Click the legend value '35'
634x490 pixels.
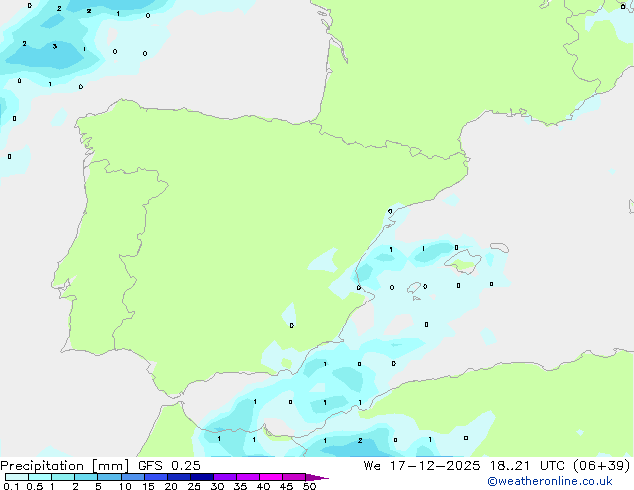pos(240,486)
